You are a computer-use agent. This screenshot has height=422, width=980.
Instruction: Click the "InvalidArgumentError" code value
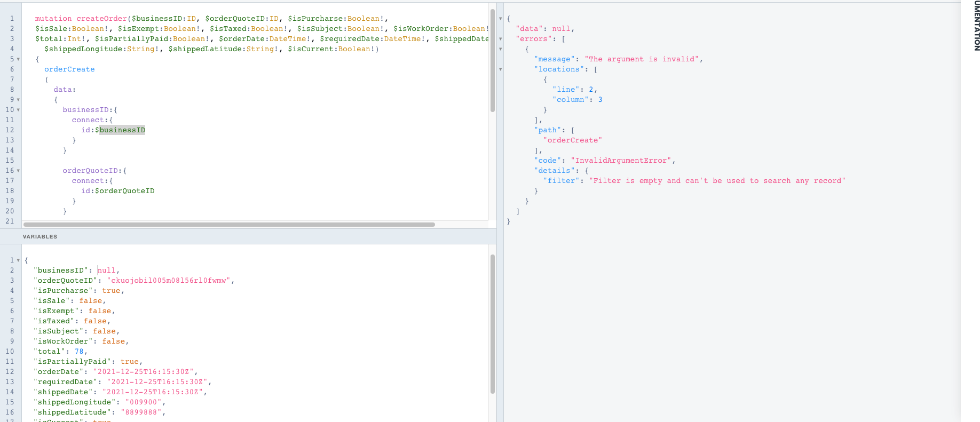[x=621, y=161]
